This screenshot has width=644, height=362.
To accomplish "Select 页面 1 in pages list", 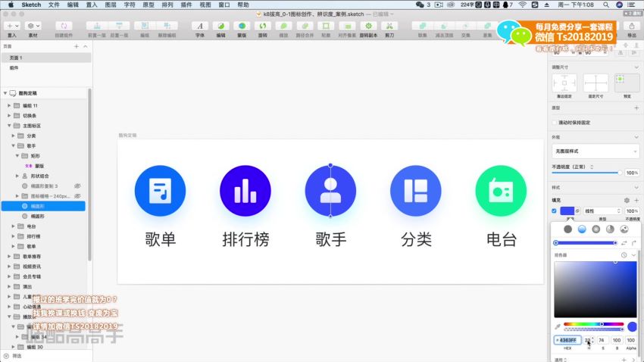I will pos(46,58).
